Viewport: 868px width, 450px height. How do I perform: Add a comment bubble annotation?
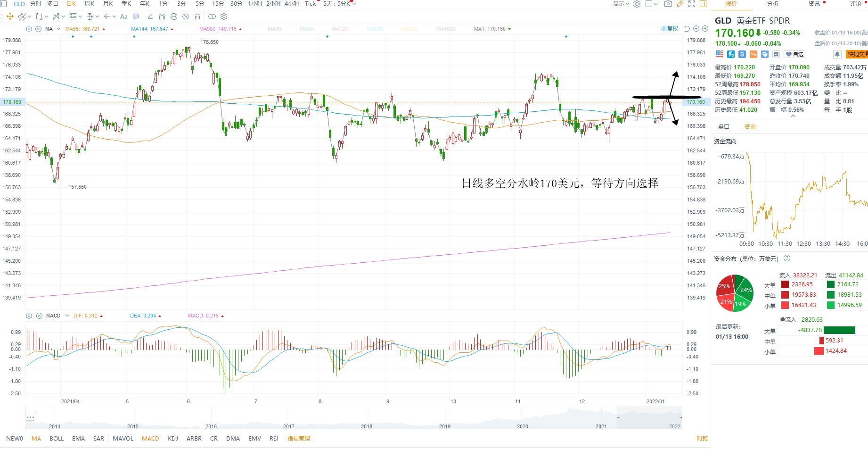coord(136,17)
